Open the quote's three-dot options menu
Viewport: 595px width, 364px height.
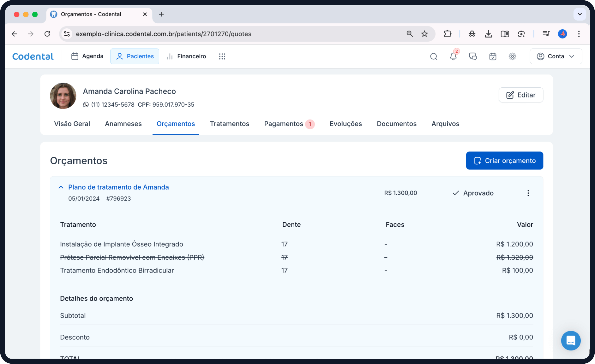pos(528,193)
